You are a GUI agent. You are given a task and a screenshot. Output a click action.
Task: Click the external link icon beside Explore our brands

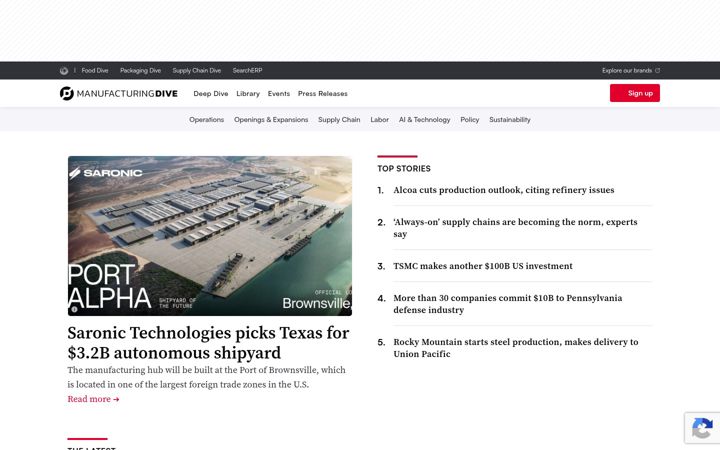click(x=658, y=71)
